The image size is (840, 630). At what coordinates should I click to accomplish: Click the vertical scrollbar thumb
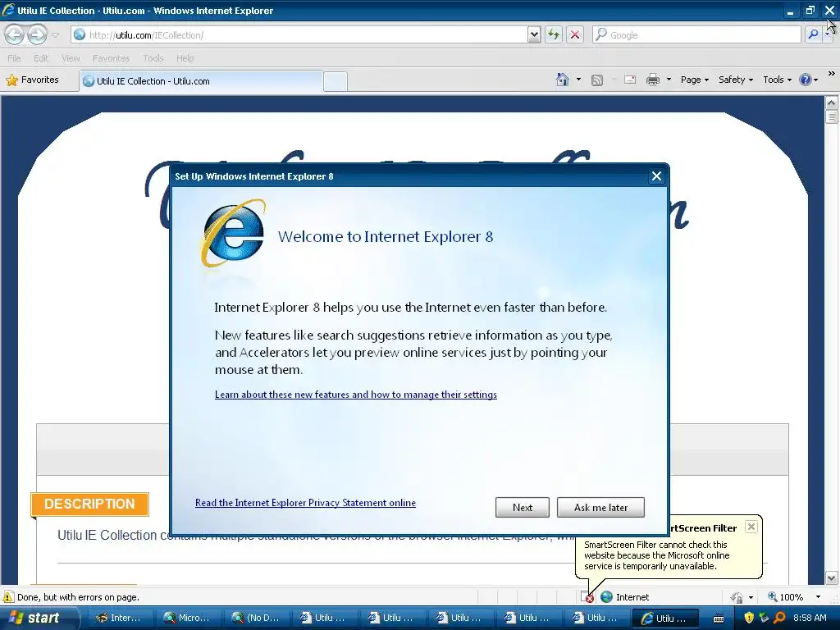point(832,116)
